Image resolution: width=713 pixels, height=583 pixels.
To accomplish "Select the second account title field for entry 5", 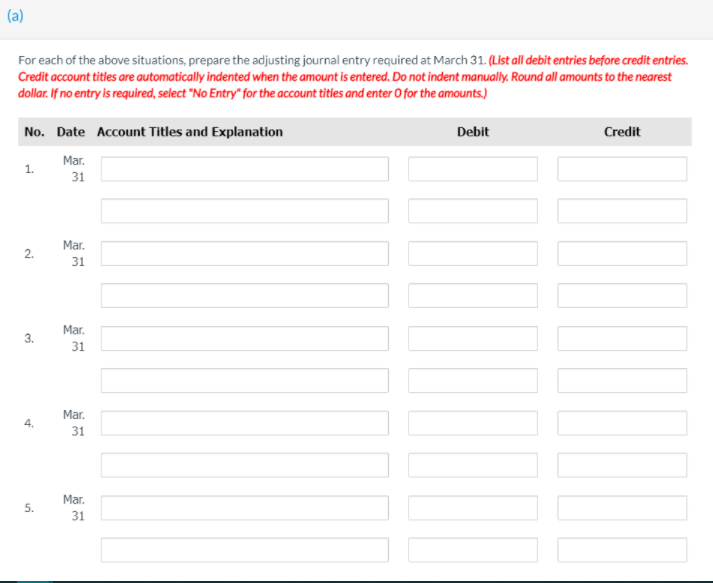I will coord(245,549).
